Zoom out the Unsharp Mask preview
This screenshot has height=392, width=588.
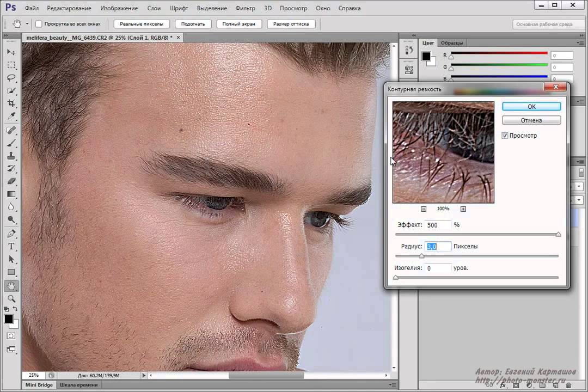(x=424, y=209)
